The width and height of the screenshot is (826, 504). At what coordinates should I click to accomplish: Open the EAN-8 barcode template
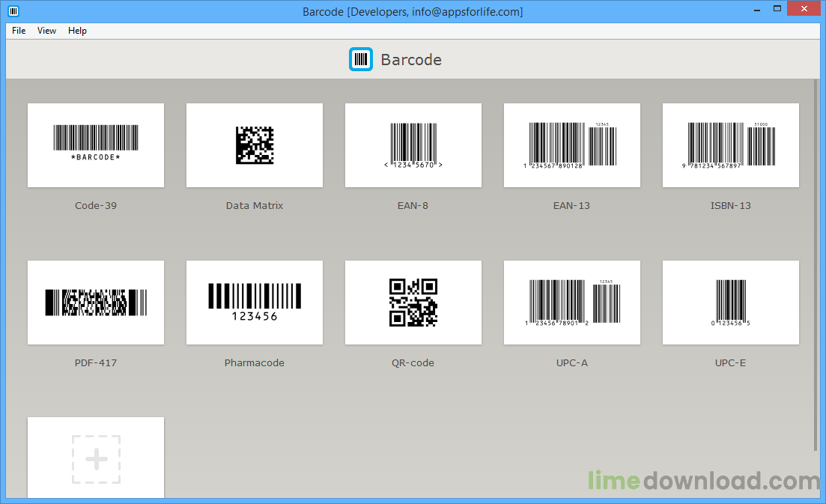pos(413,145)
